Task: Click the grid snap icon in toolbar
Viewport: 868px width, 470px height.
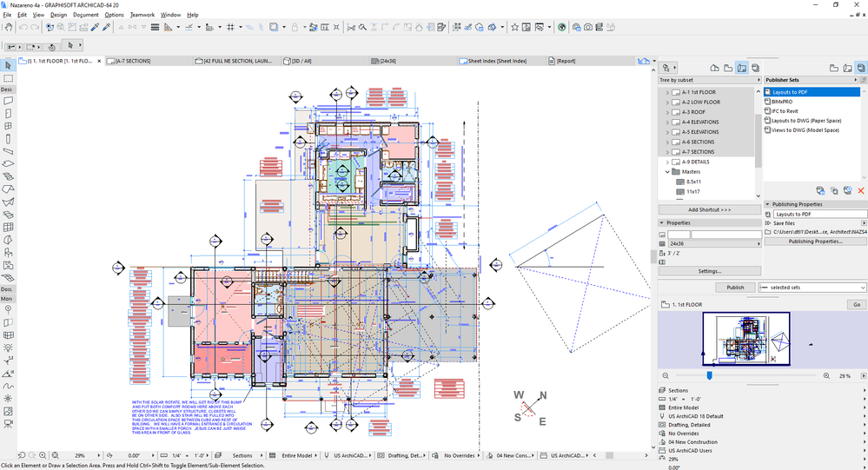Action: (x=231, y=27)
